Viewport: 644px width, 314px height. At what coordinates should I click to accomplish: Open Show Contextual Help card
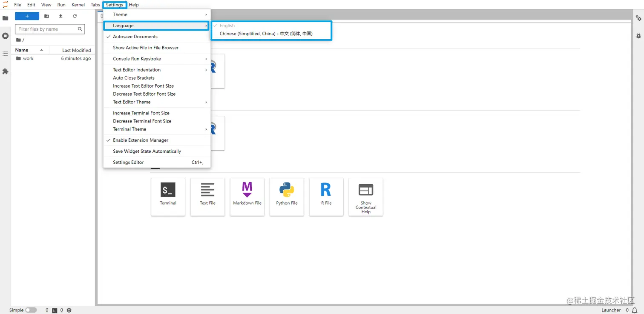pos(366,197)
